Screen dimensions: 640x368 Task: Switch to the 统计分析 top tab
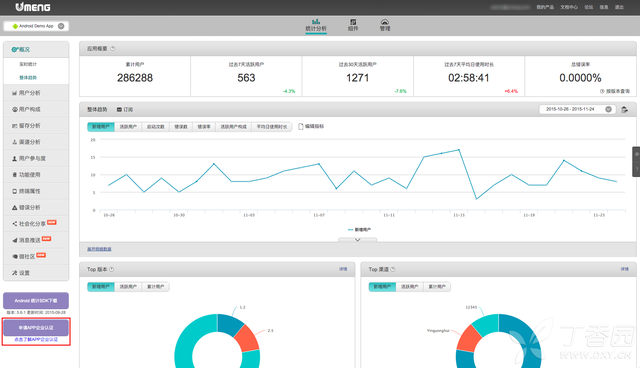pos(316,25)
